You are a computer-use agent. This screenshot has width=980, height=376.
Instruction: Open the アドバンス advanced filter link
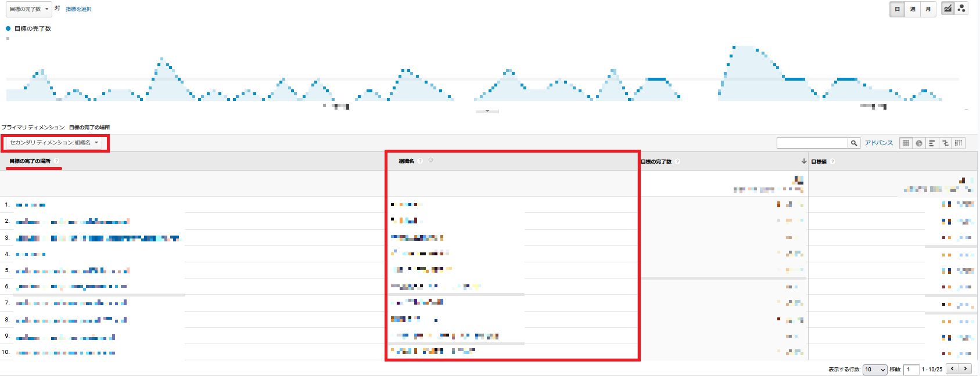pos(878,143)
